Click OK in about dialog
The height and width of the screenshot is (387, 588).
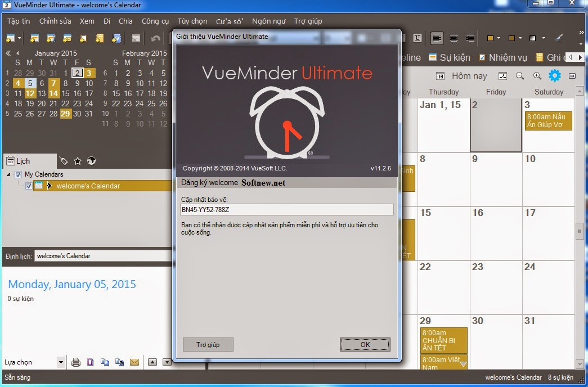pos(365,345)
